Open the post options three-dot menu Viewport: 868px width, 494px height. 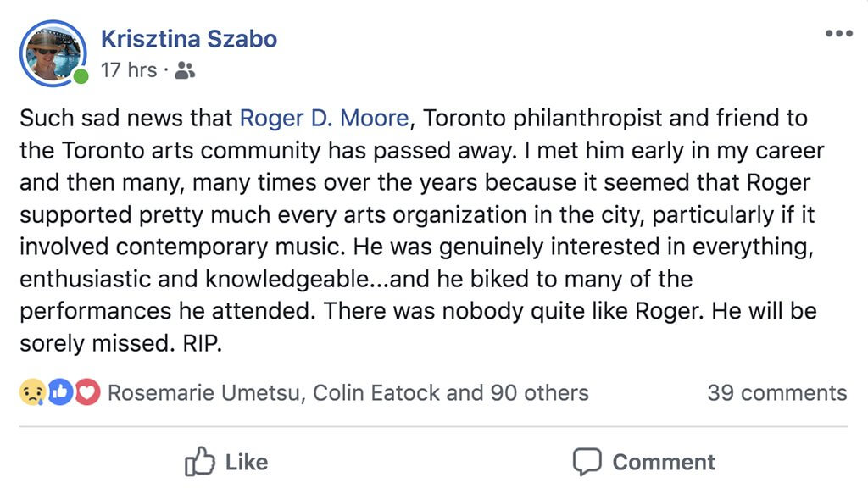pos(838,34)
